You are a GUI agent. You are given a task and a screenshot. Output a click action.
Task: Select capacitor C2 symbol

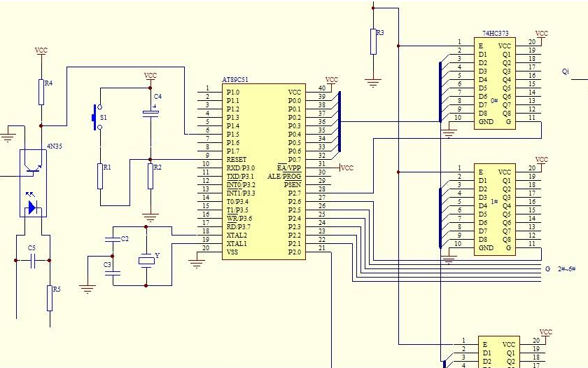click(110, 240)
